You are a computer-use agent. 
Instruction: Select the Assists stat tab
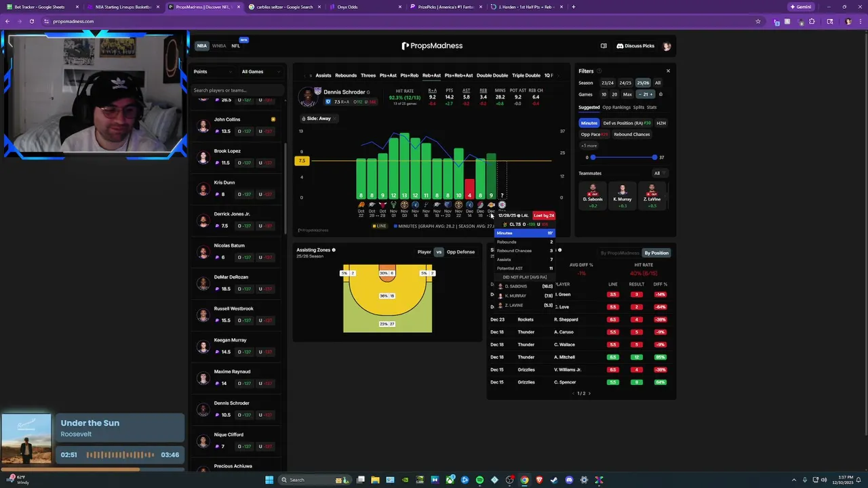pyautogui.click(x=323, y=75)
